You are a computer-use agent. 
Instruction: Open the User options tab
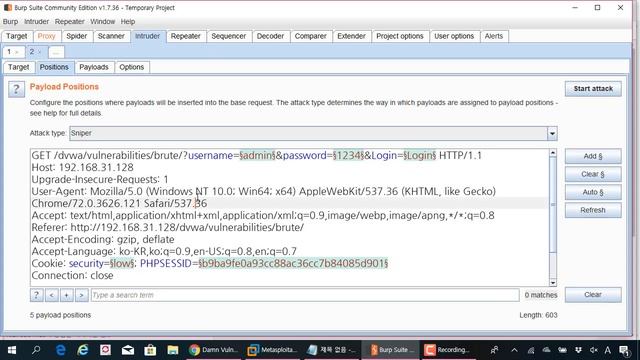(x=454, y=36)
